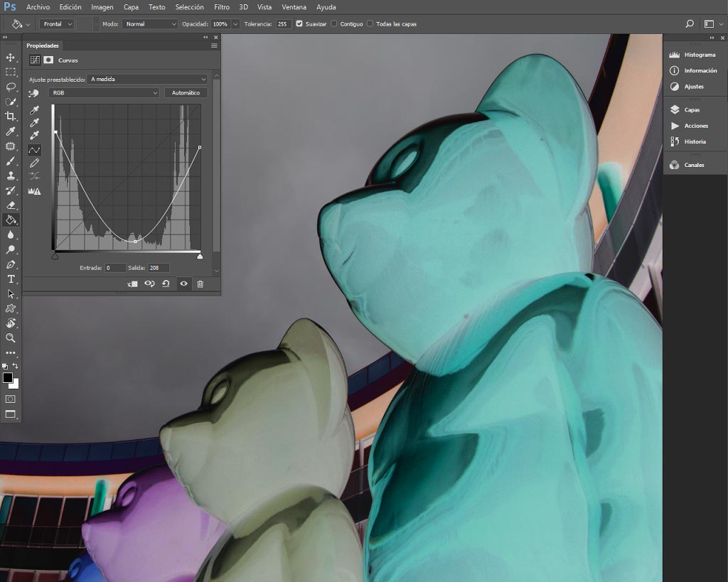Select the Lasso tool
The width and height of the screenshot is (728, 582).
10,87
